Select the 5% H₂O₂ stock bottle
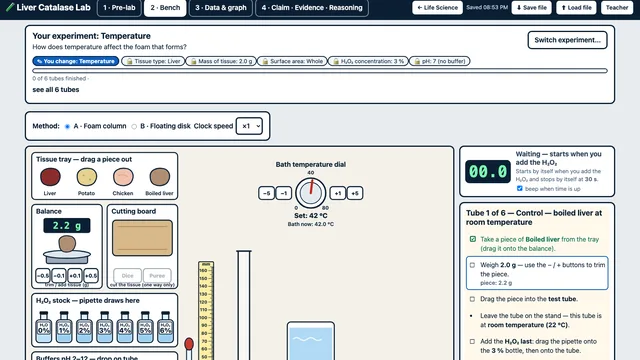Viewport: 640px width, 360px height. pos(145,327)
